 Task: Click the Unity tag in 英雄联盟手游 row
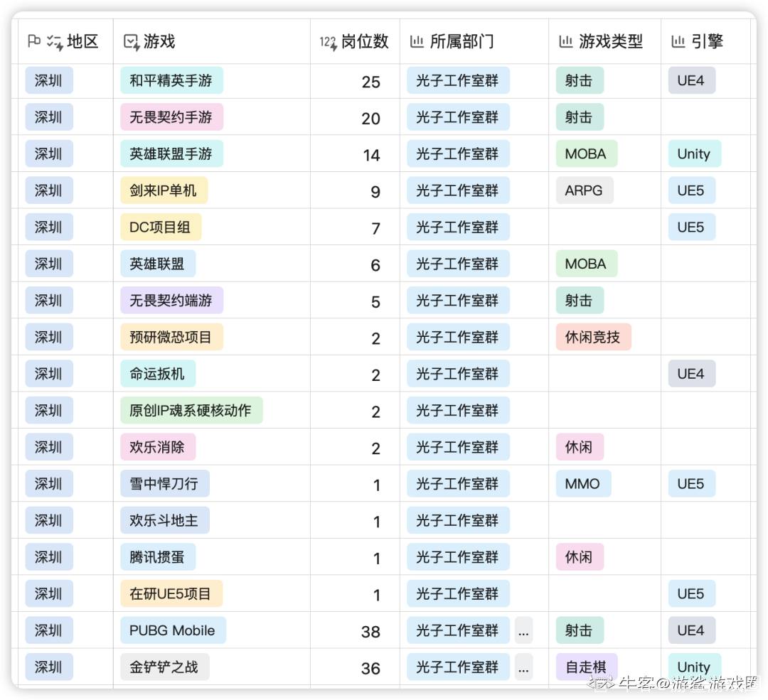click(x=695, y=154)
